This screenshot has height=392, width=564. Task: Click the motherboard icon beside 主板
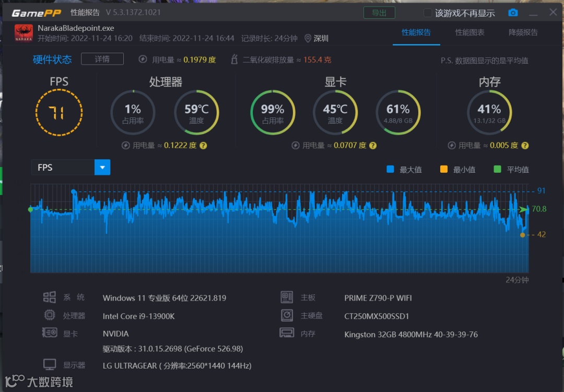point(287,298)
